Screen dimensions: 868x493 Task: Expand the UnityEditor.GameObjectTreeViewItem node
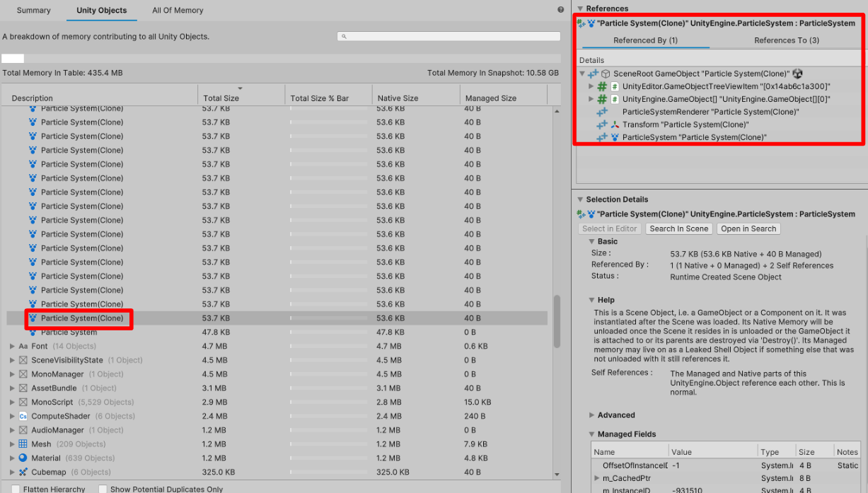click(x=591, y=86)
